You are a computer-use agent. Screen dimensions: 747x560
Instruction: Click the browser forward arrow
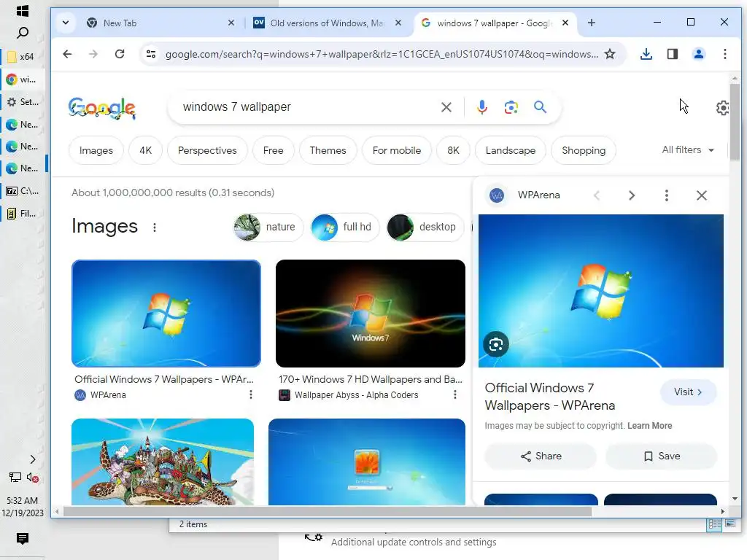pos(93,54)
